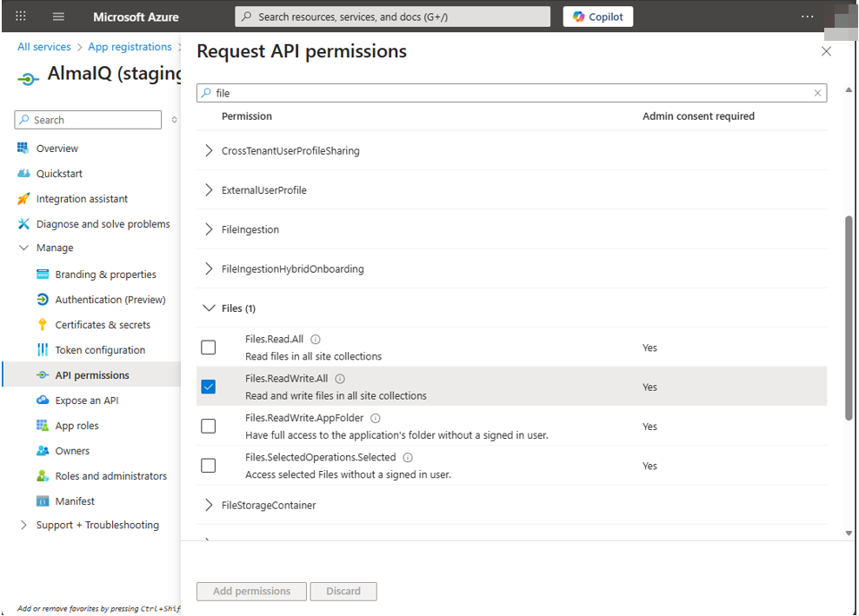Expand the FileIngestion permission group

point(209,229)
